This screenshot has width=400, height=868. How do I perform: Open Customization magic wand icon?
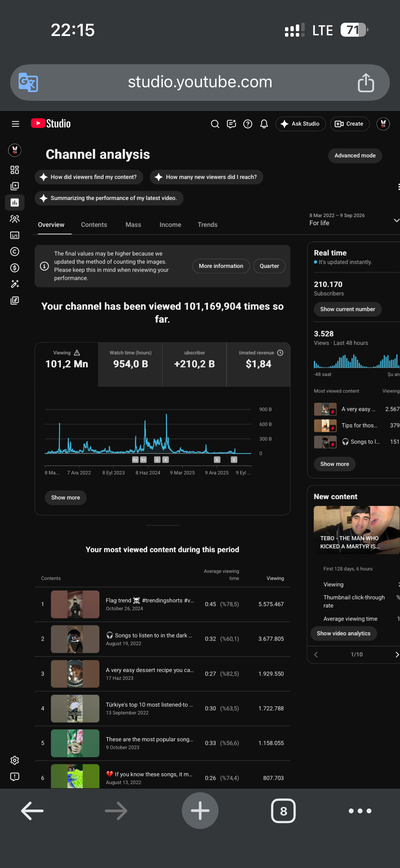[15, 284]
